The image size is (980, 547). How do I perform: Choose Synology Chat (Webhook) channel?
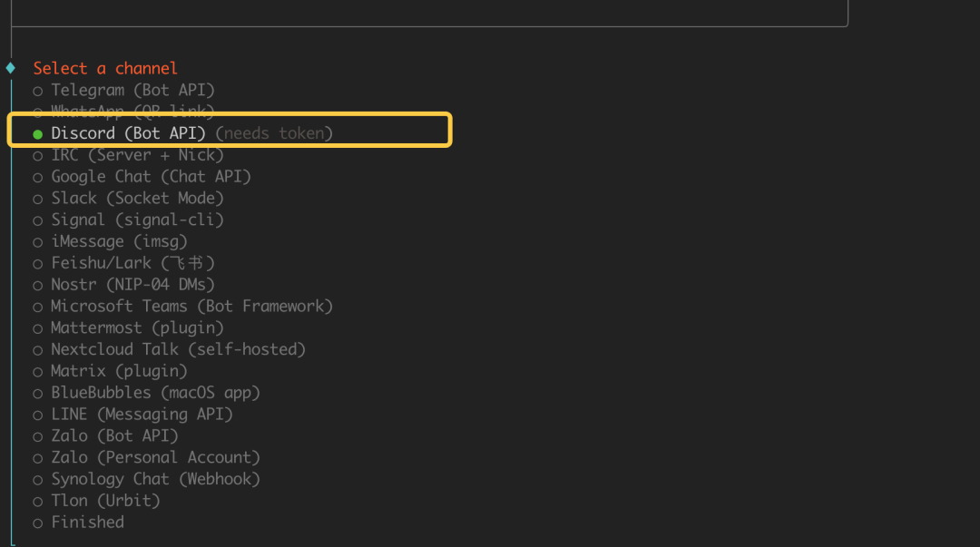coord(155,479)
